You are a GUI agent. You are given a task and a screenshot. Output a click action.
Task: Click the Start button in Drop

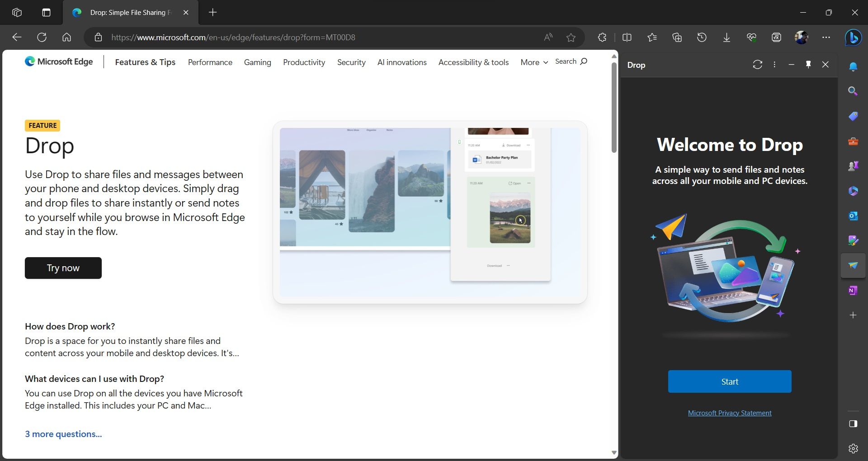coord(729,381)
